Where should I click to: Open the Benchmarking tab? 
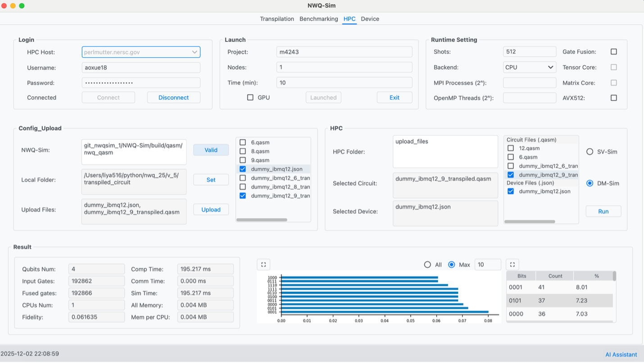pyautogui.click(x=318, y=19)
